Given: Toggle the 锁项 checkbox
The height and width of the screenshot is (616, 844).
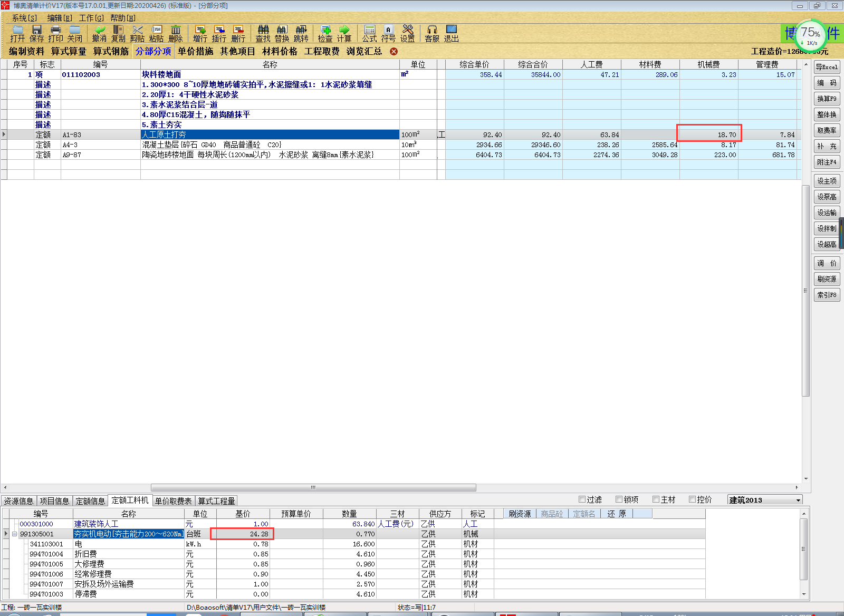Looking at the screenshot, I should click(619, 499).
